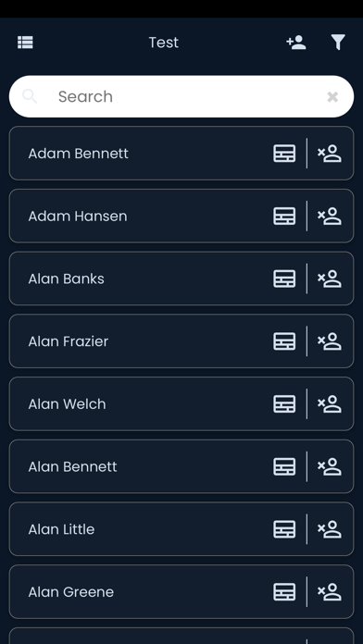363x644 pixels.
Task: Tap the add person icon in header
Action: tap(296, 43)
